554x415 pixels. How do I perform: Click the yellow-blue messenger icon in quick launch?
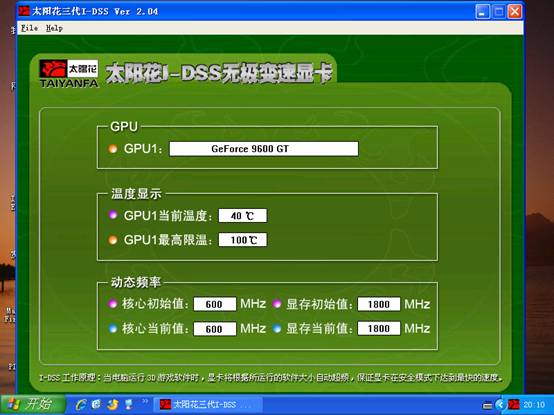tap(113, 404)
